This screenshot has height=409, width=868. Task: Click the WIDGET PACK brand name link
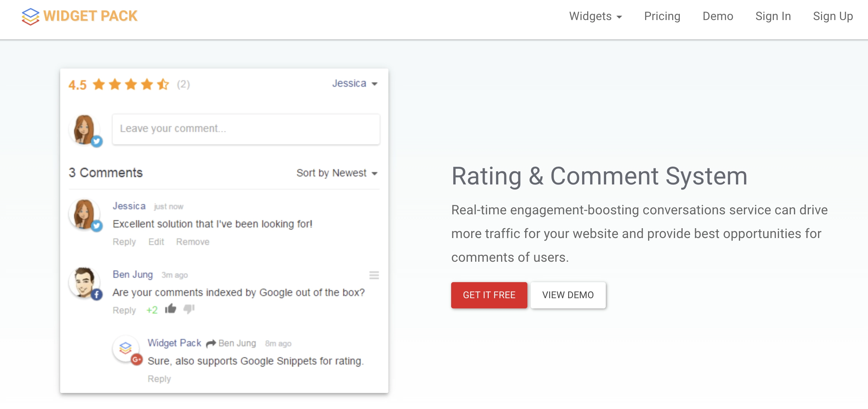[x=90, y=16]
